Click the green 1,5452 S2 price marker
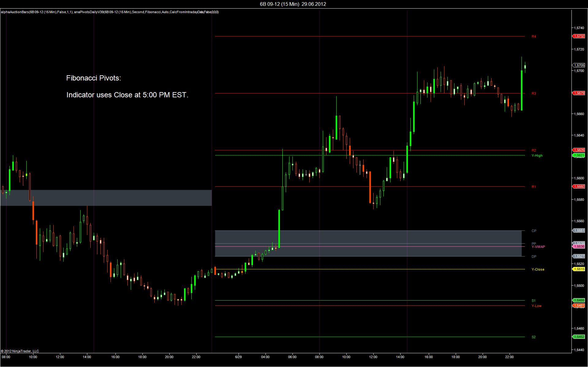Viewport: 588px width, 367px height. pyautogui.click(x=579, y=337)
